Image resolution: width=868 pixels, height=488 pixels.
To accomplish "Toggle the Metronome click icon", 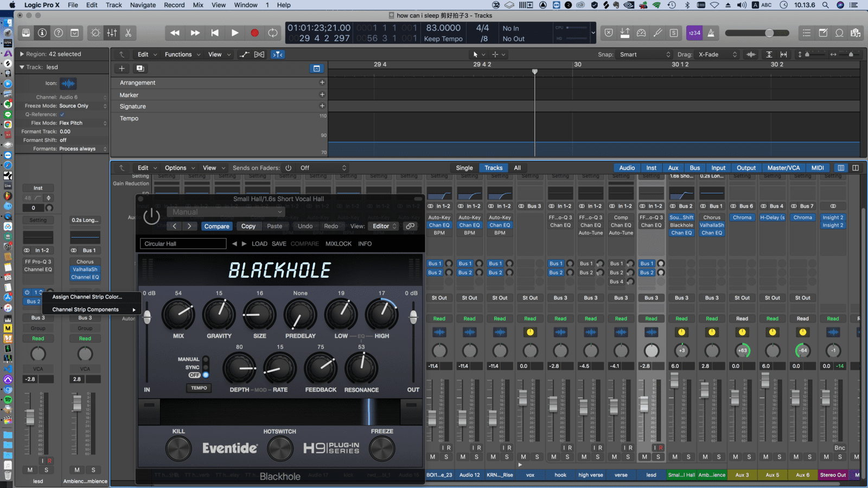I will (x=711, y=33).
